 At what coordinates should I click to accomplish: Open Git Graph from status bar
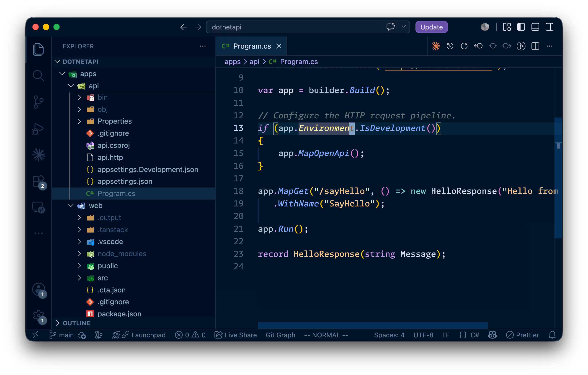click(280, 335)
